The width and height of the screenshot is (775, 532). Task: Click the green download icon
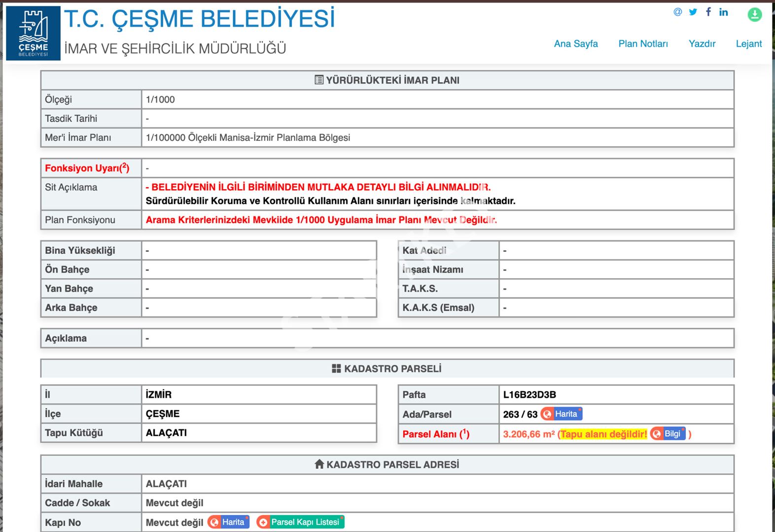[x=754, y=15]
